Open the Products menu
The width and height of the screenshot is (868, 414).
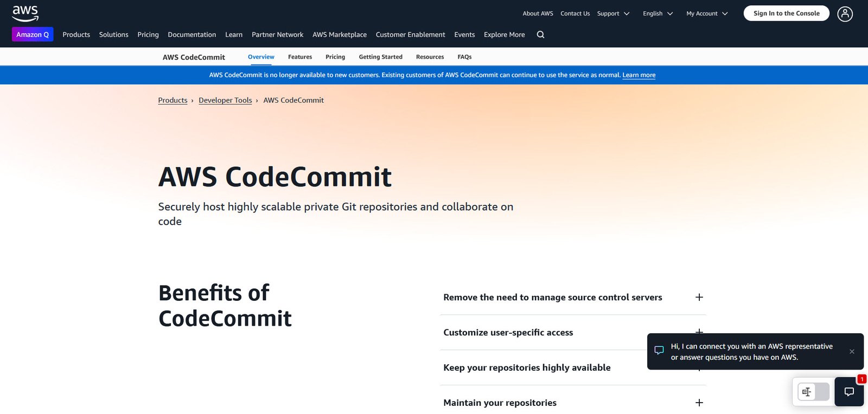pos(76,35)
